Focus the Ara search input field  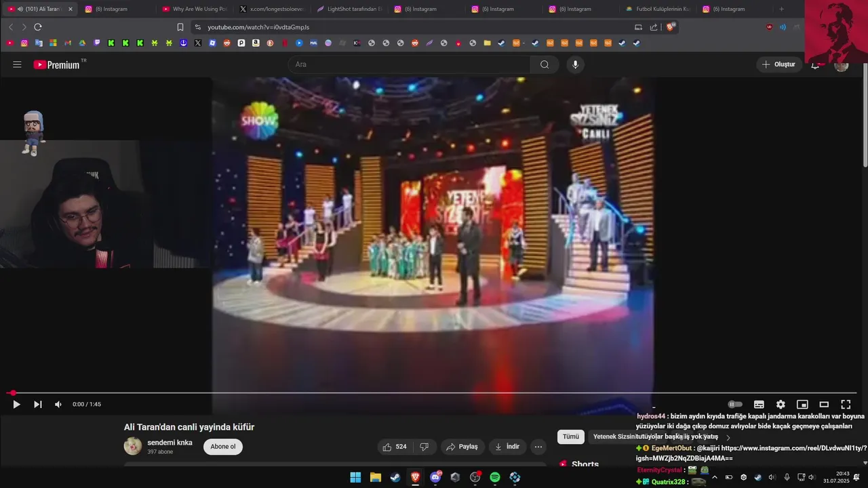click(410, 64)
